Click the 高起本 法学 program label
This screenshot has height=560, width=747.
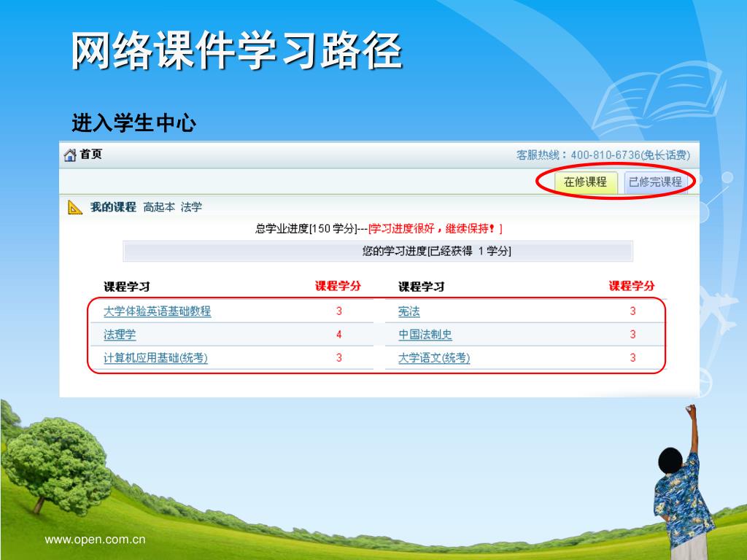pos(172,207)
